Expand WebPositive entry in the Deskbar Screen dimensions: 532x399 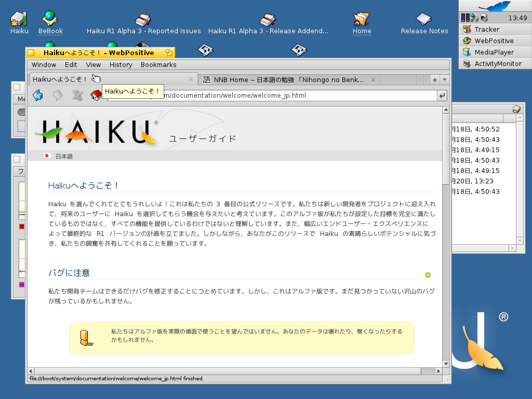493,41
